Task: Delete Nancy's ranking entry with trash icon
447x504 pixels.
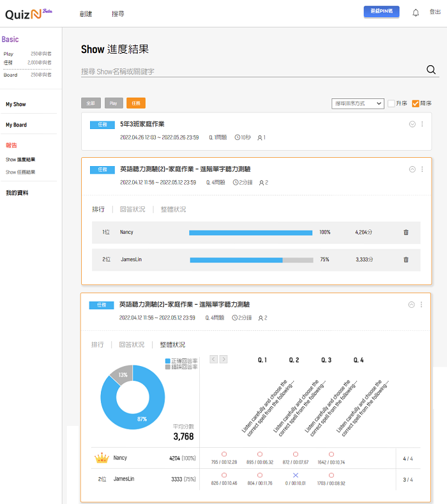Action: pyautogui.click(x=406, y=232)
